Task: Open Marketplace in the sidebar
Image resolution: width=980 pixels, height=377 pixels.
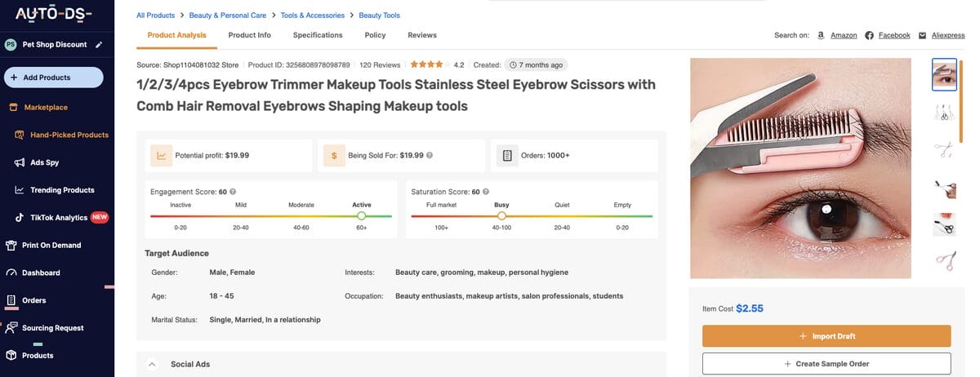Action: coord(46,108)
